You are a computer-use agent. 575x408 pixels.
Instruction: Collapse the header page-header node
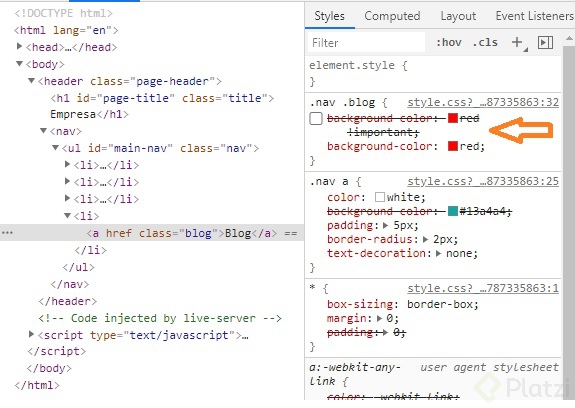[x=32, y=80]
